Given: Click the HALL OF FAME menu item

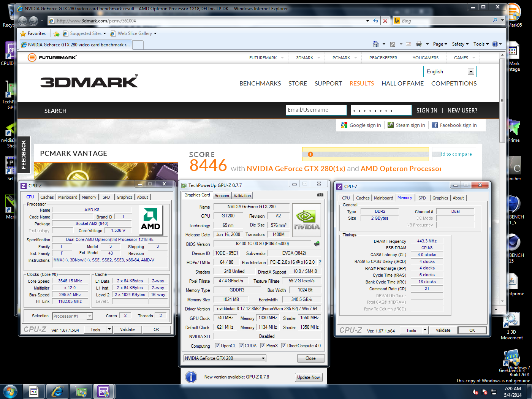Looking at the screenshot, I should point(402,84).
